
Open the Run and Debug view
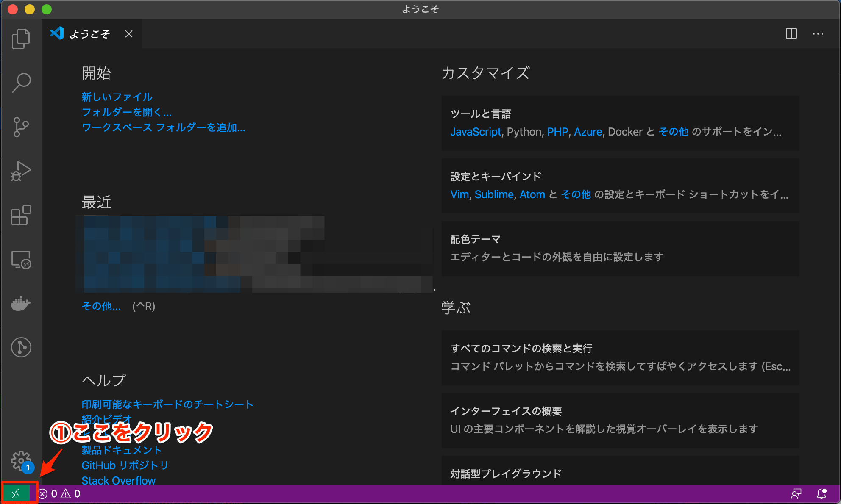click(21, 171)
